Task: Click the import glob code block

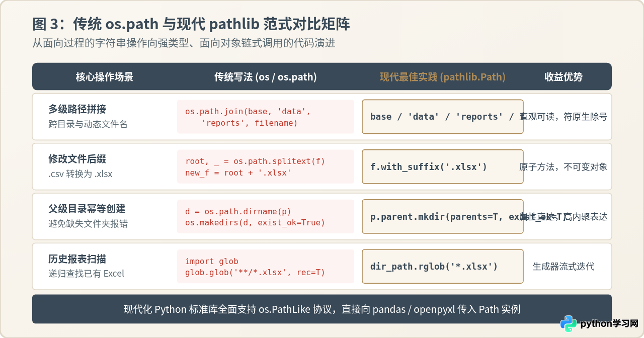Action: pos(266,267)
